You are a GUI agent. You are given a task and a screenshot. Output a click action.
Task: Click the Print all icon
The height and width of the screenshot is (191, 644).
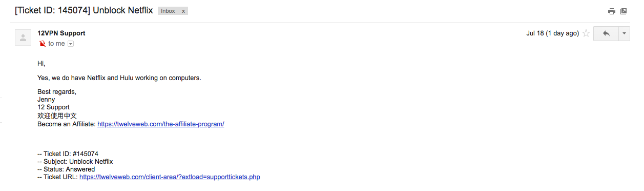tap(611, 11)
